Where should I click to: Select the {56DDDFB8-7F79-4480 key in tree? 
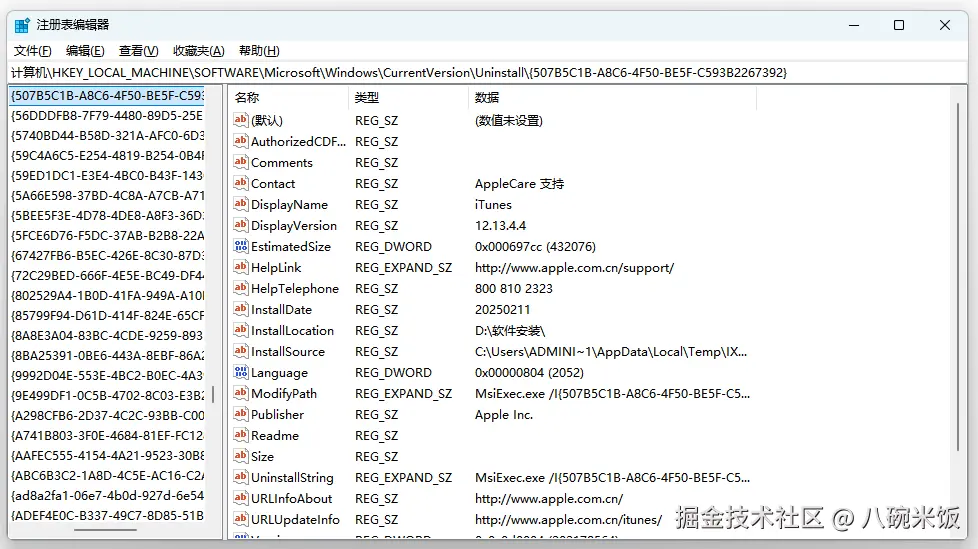(107, 115)
